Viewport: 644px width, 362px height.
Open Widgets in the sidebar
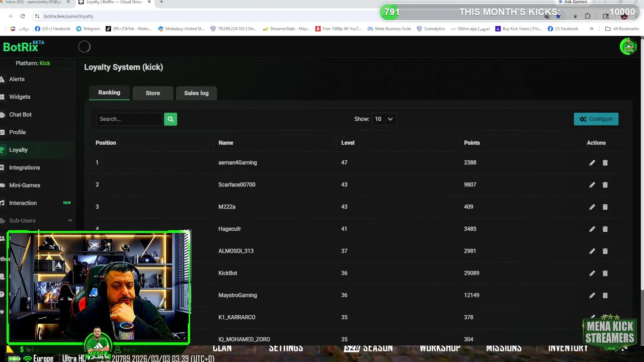38,97
